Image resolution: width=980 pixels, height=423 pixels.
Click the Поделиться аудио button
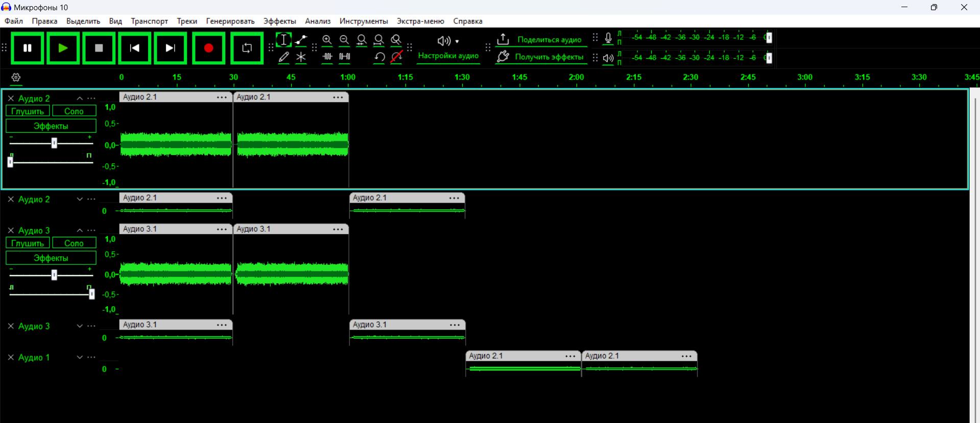(x=541, y=40)
